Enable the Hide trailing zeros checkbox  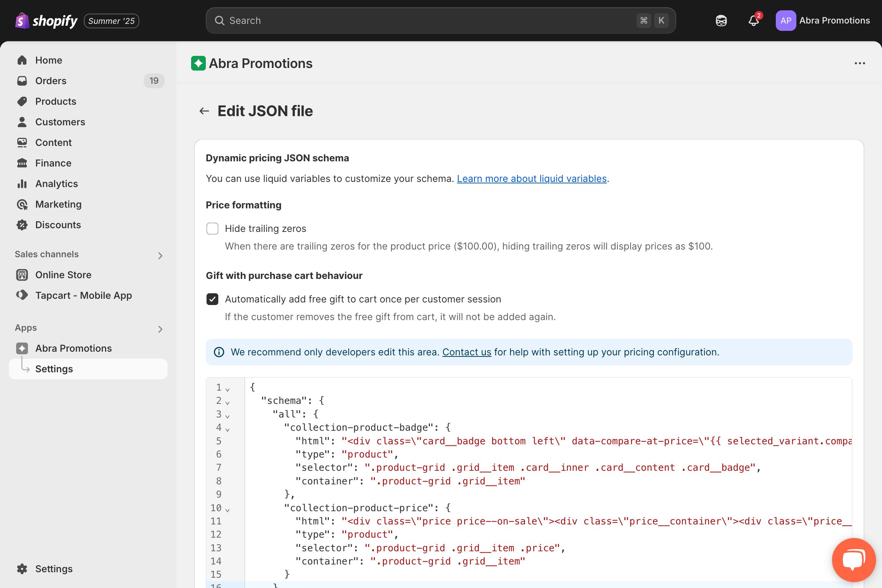pos(212,228)
